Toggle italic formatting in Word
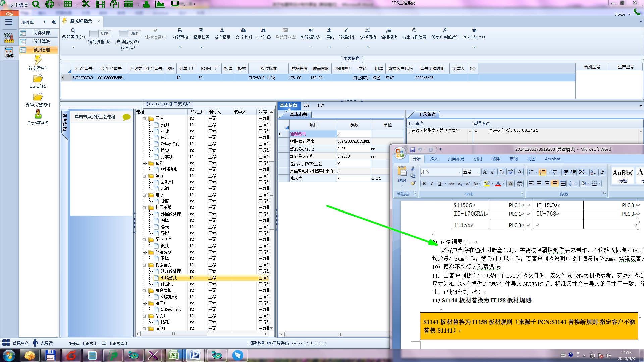The height and width of the screenshot is (362, 644). coord(432,184)
